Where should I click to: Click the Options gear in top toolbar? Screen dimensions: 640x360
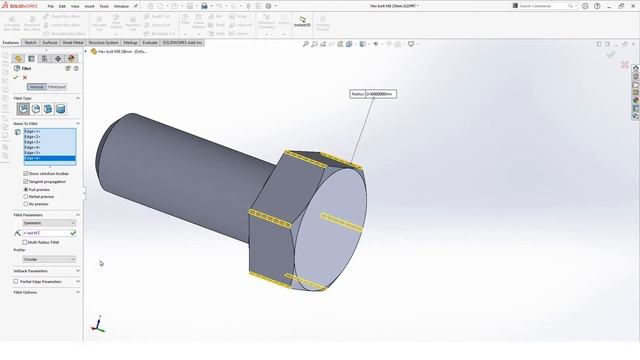pyautogui.click(x=269, y=6)
